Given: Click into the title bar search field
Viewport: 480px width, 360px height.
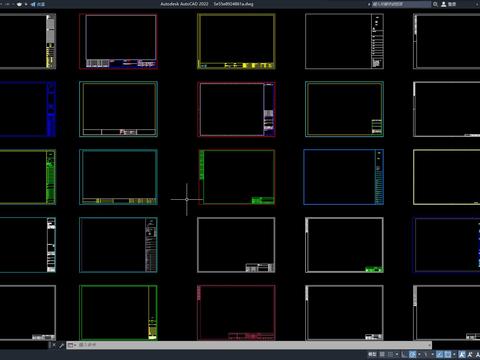Looking at the screenshot, I should [x=401, y=4].
